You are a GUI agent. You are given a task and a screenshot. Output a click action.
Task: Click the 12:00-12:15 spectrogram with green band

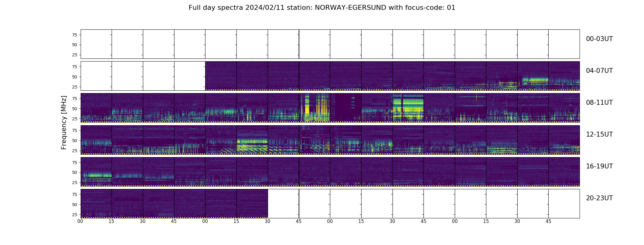click(96, 140)
